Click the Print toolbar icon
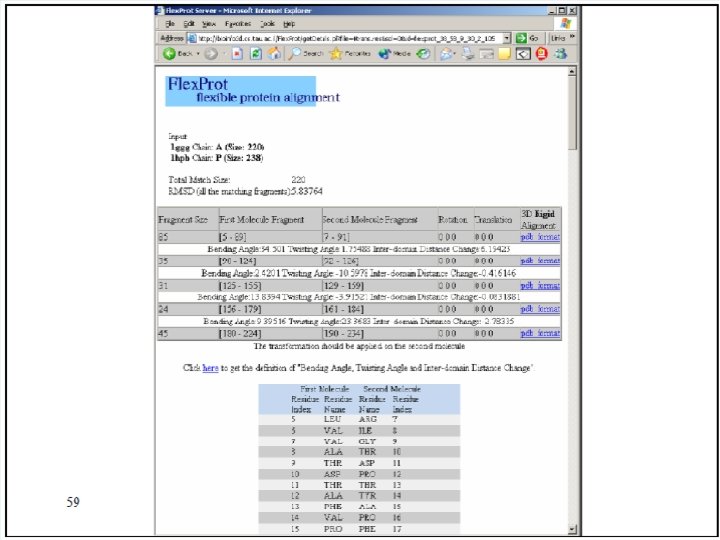The height and width of the screenshot is (540, 720). pos(468,54)
